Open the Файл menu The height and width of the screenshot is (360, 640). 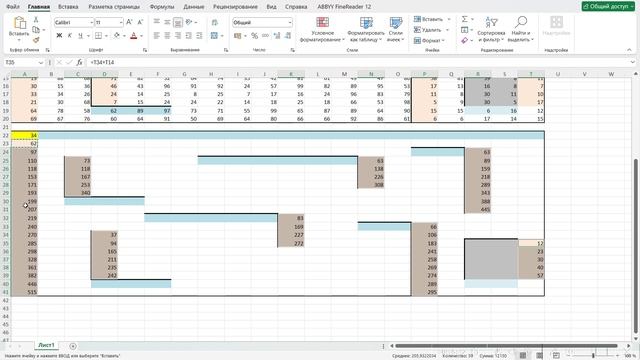click(13, 7)
